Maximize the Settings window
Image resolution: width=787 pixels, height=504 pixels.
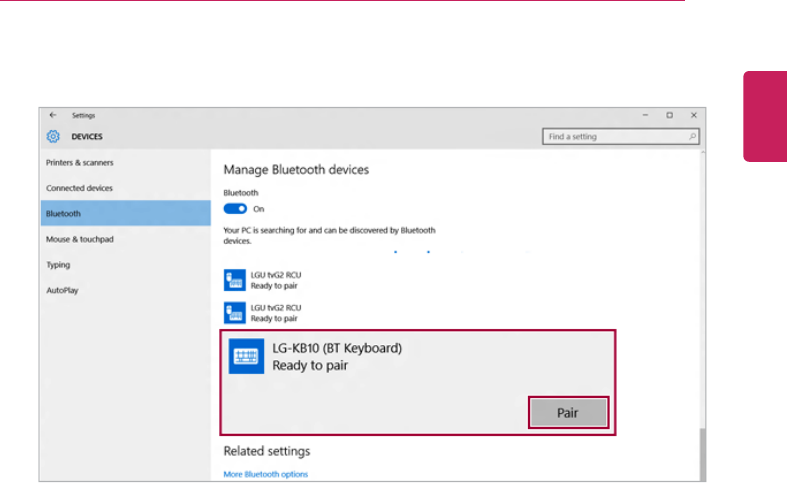(669, 115)
